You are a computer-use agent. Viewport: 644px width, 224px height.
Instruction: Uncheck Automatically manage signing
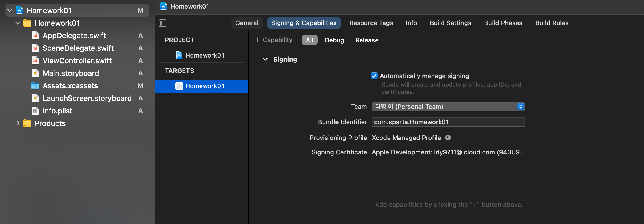point(374,76)
